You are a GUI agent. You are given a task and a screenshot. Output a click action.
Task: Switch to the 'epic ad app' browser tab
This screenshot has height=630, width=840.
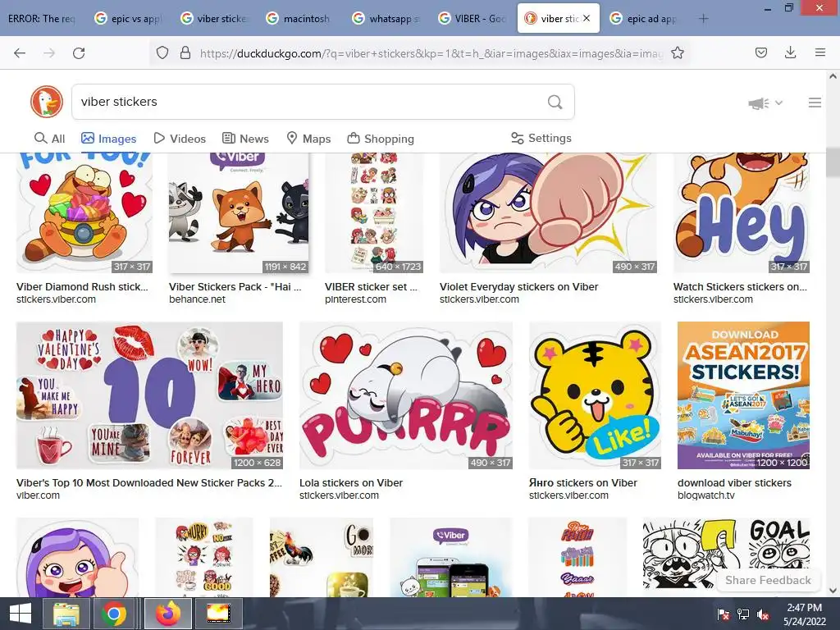(x=643, y=19)
